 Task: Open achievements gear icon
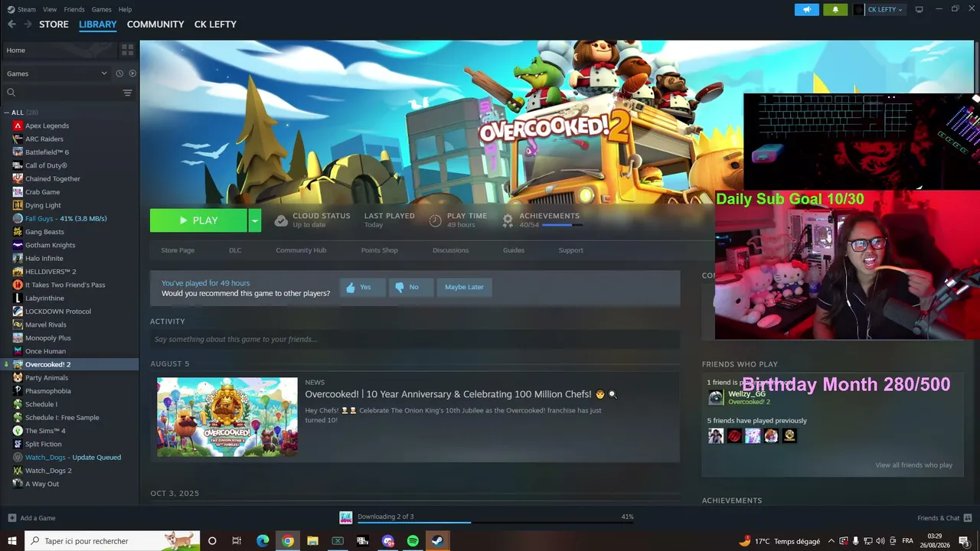pyautogui.click(x=508, y=220)
